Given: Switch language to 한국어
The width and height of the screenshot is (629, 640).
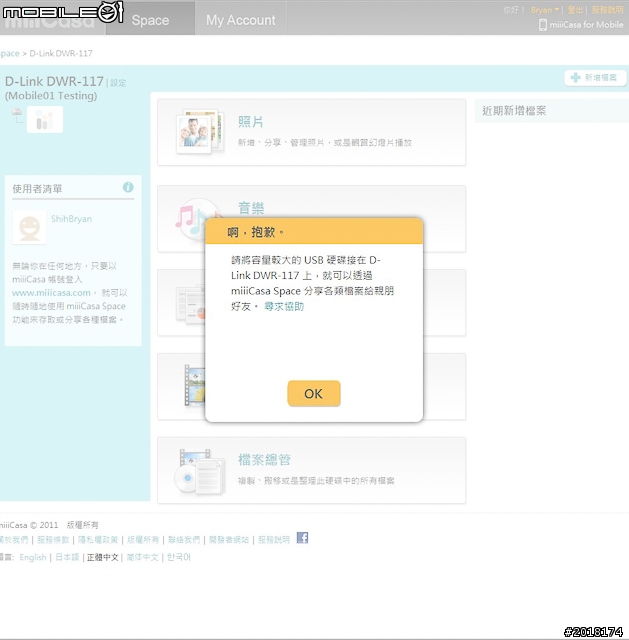Looking at the screenshot, I should coord(178,557).
